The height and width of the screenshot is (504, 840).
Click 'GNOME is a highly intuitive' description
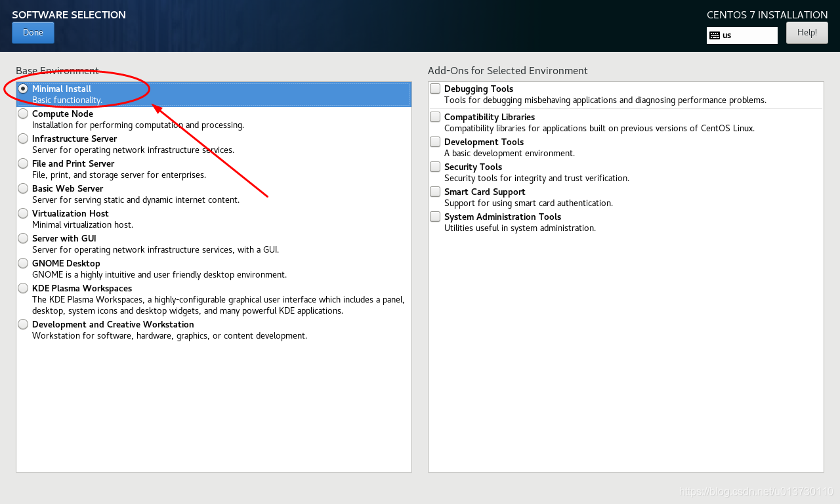click(159, 274)
